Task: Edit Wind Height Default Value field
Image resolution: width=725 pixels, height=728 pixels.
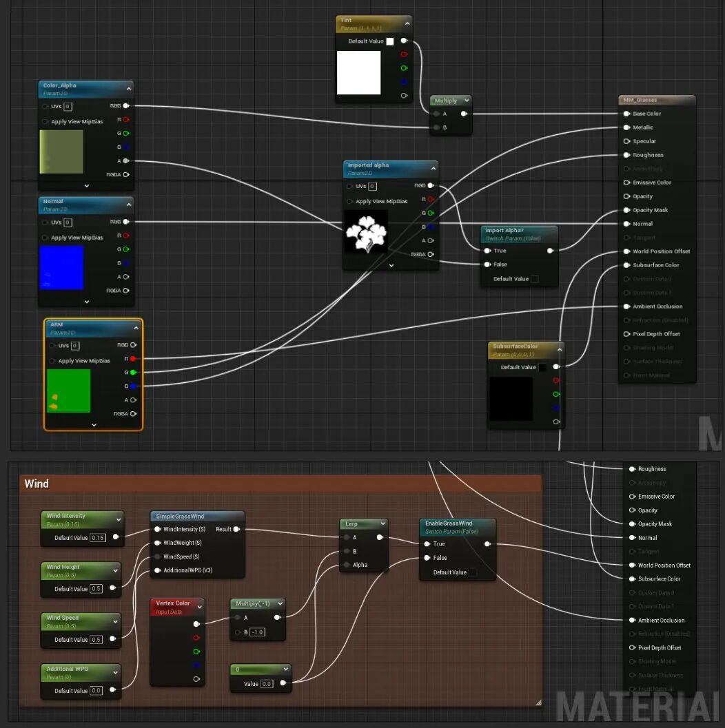Action: pos(96,589)
